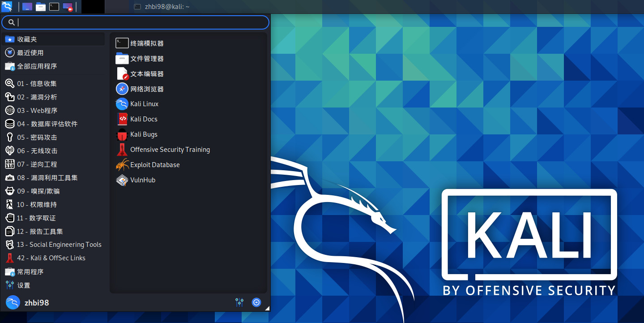This screenshot has height=323, width=644.
Task: Click the zhbi98 user avatar
Action: pos(13,302)
